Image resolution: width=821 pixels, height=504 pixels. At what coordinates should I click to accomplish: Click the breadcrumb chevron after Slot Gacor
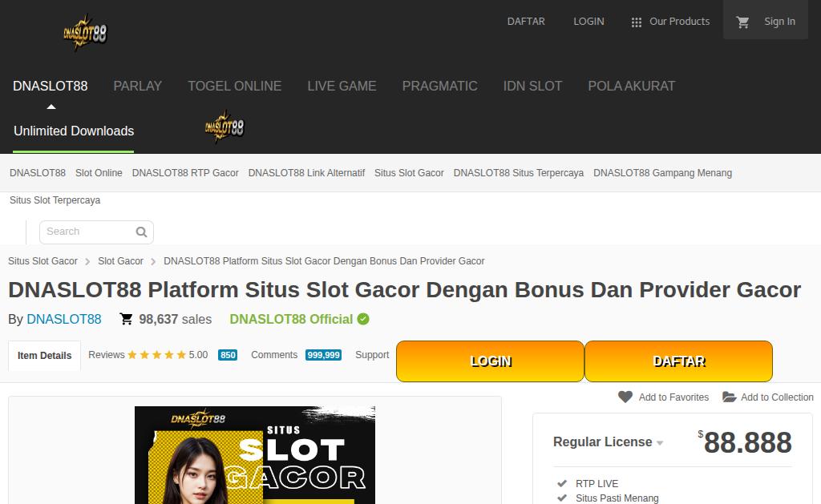click(x=153, y=261)
